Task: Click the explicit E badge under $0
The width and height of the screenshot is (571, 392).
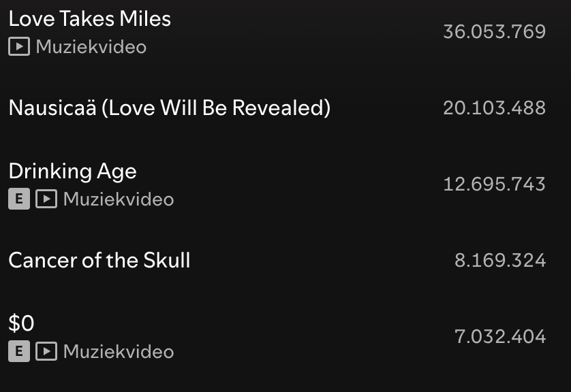Action: click(x=19, y=351)
